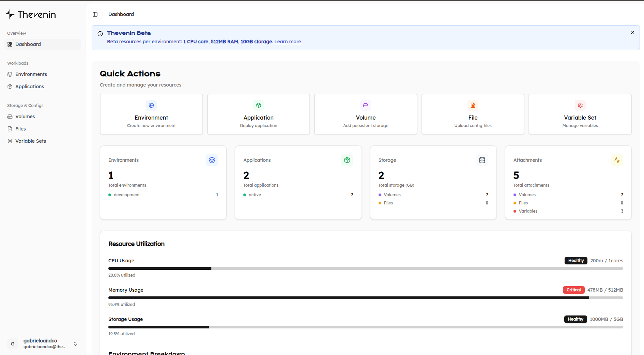The width and height of the screenshot is (644, 355).
Task: Click the G user avatar
Action: pyautogui.click(x=13, y=344)
